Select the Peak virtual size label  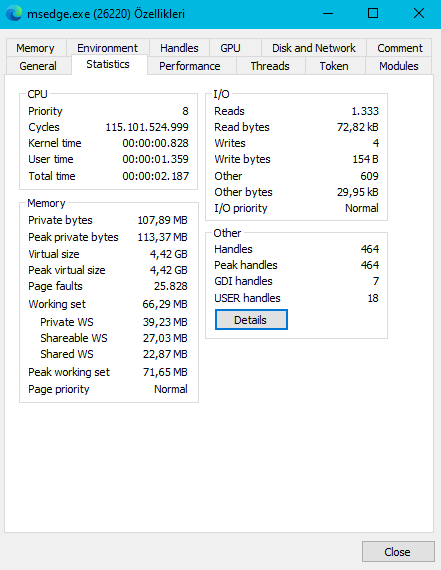(67, 270)
